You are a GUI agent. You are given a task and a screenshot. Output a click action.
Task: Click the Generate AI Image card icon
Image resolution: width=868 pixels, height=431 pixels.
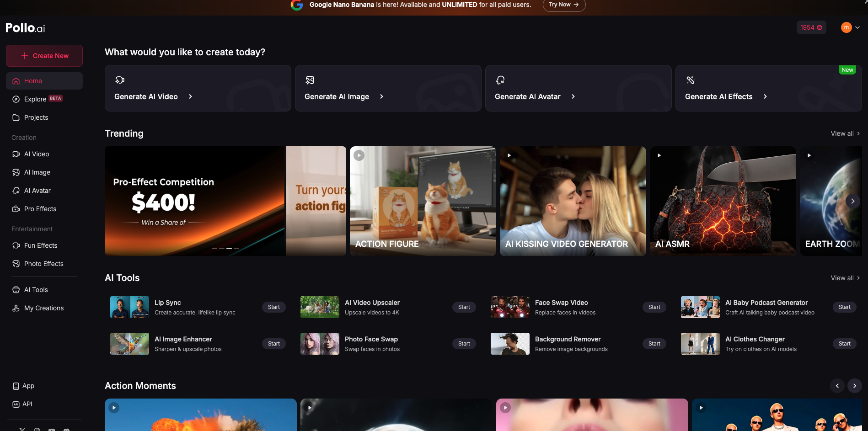coord(310,80)
